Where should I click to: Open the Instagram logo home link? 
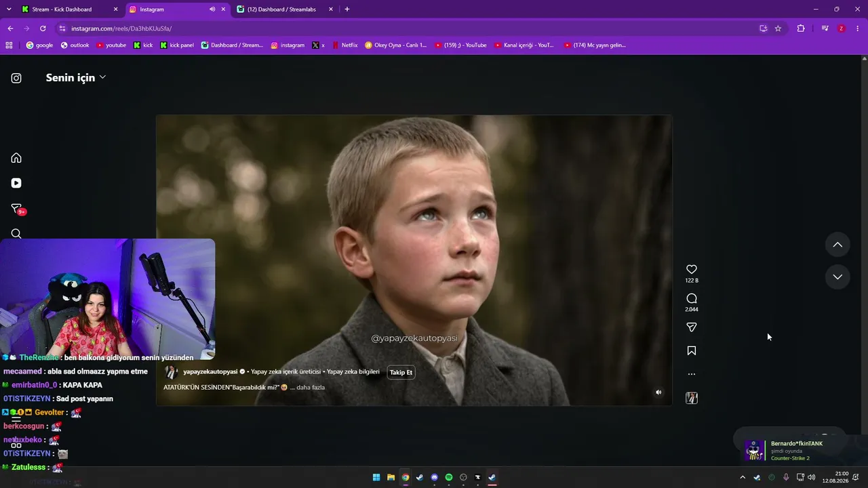click(16, 78)
